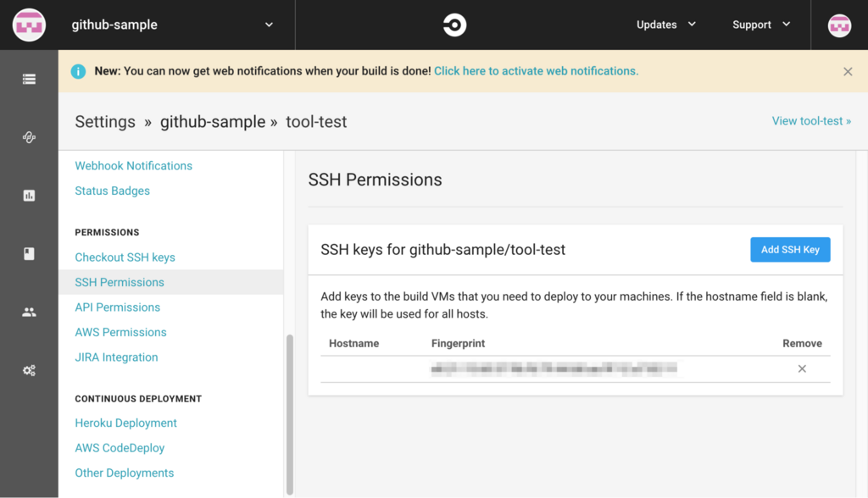Click the SSH Permissions page heading
This screenshot has width=868, height=498.
click(376, 180)
